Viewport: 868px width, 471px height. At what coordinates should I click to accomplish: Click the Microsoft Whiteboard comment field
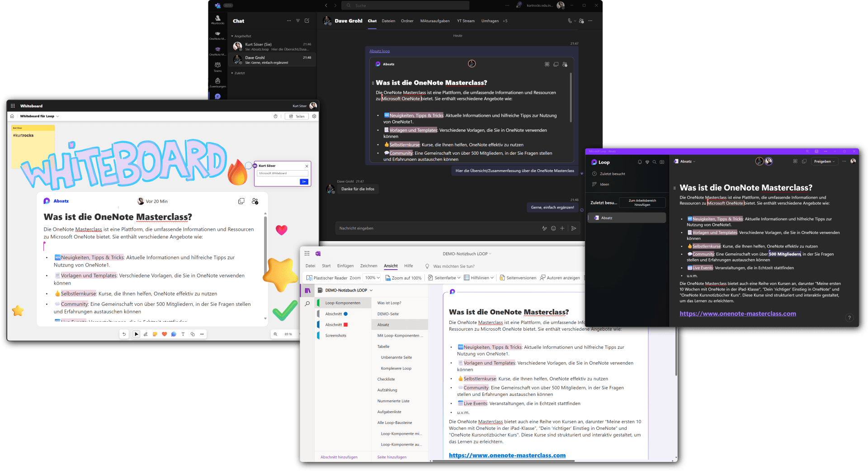point(283,173)
